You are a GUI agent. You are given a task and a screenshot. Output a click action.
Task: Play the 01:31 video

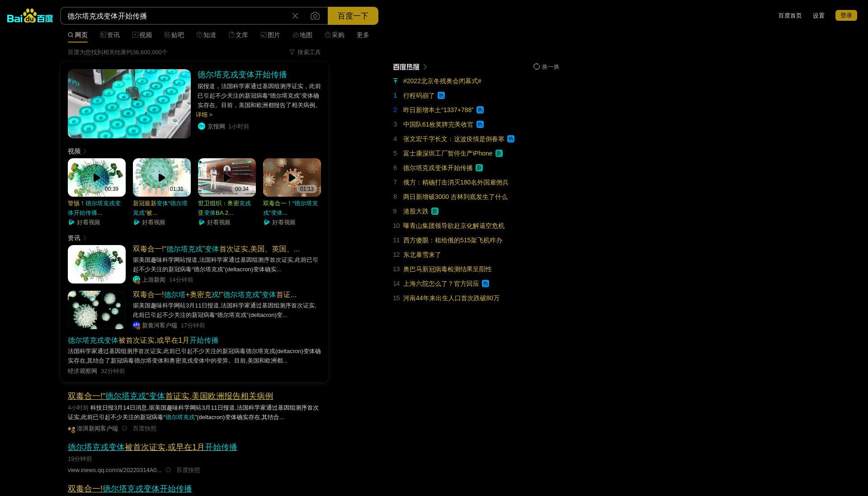[162, 177]
